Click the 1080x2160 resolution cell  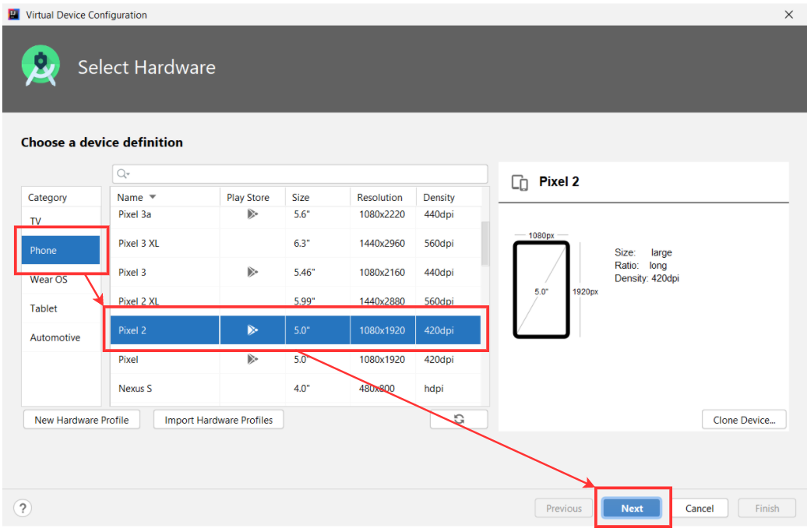click(x=382, y=272)
